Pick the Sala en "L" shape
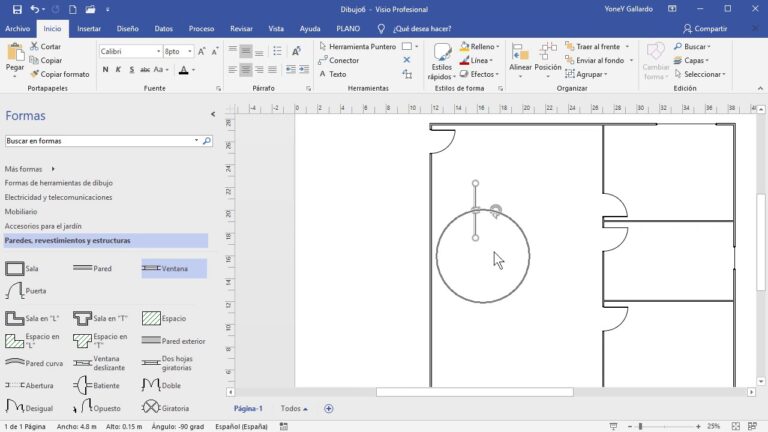Image resolution: width=768 pixels, height=432 pixels. pyautogui.click(x=32, y=318)
